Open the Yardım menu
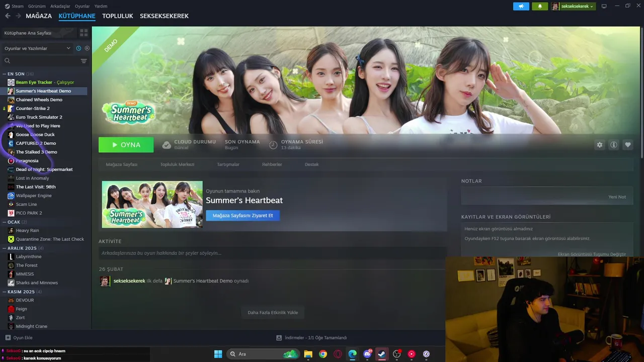The image size is (644, 362). click(101, 6)
